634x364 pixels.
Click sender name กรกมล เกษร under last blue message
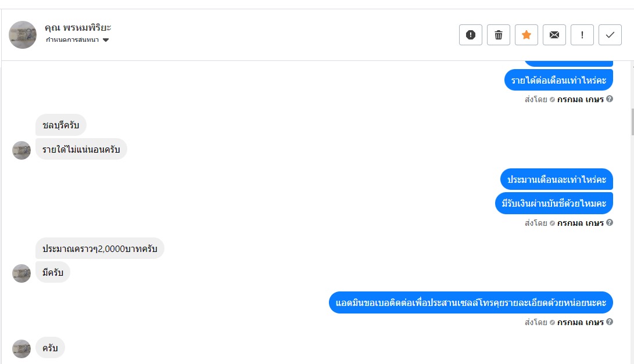580,322
